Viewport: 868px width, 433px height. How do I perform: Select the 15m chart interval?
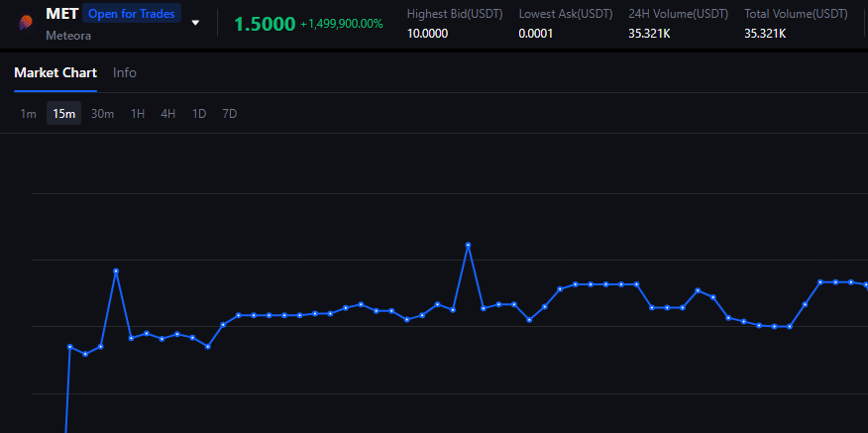pos(63,114)
